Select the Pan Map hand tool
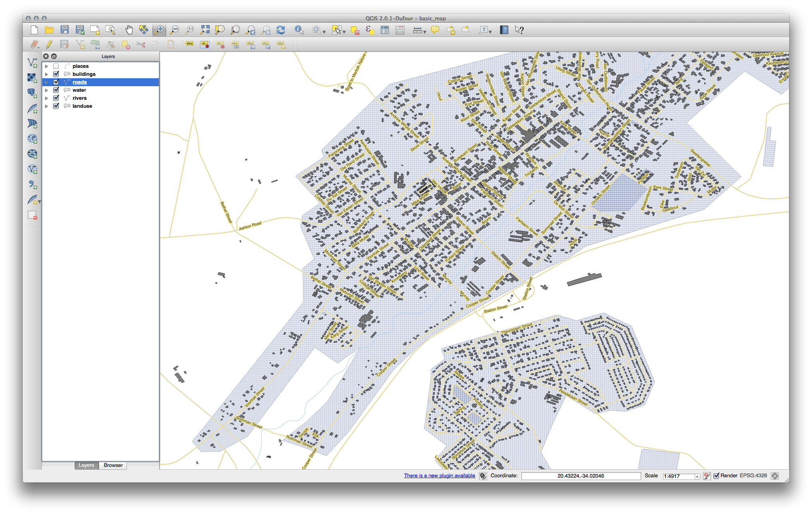Viewport: 812px width, 514px height. coord(129,30)
